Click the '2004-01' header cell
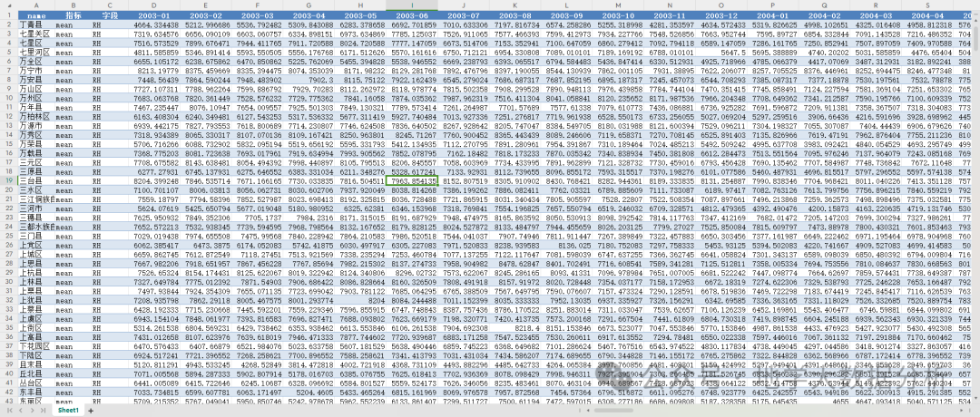 (x=774, y=15)
